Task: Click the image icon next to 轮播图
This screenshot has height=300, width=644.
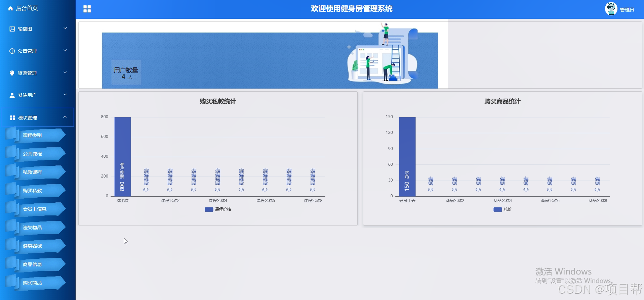Action: 12,29
